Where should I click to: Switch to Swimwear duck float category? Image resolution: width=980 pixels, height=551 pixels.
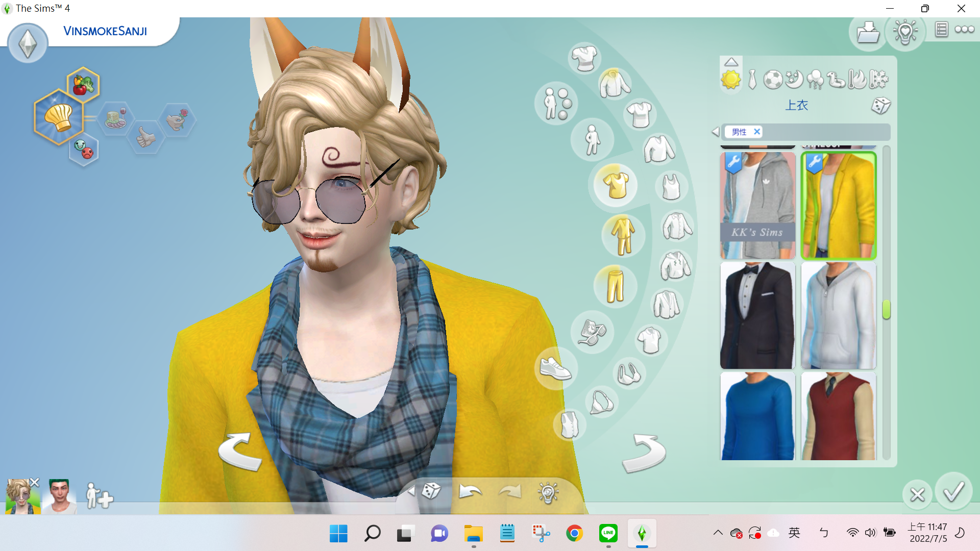point(836,80)
